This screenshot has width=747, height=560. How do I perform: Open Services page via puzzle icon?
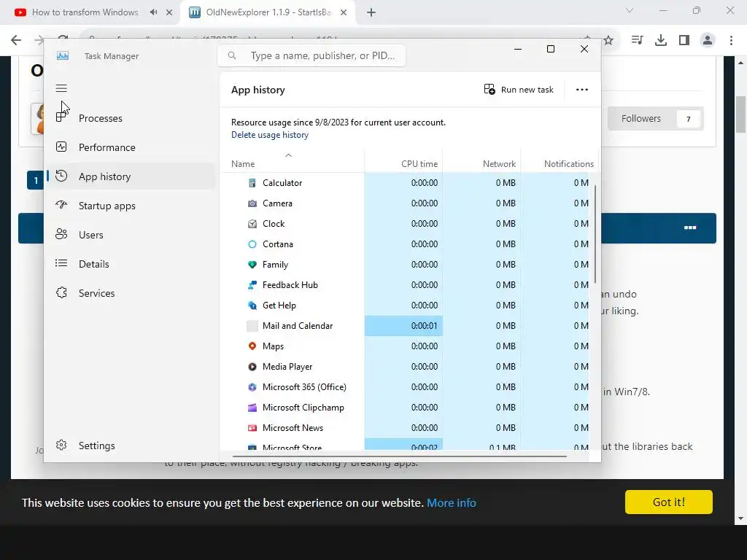61,292
